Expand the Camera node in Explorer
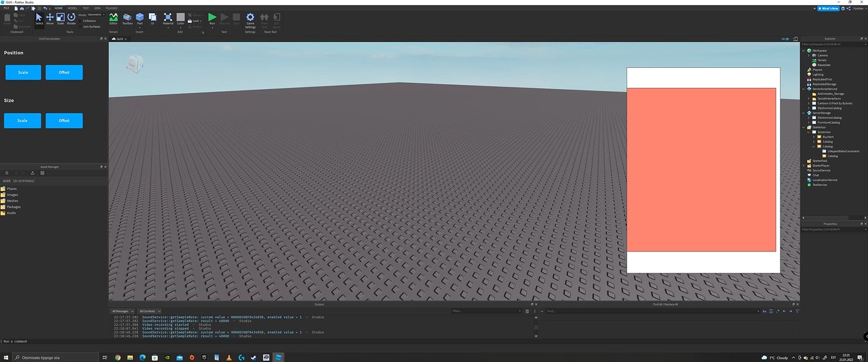 click(x=809, y=55)
